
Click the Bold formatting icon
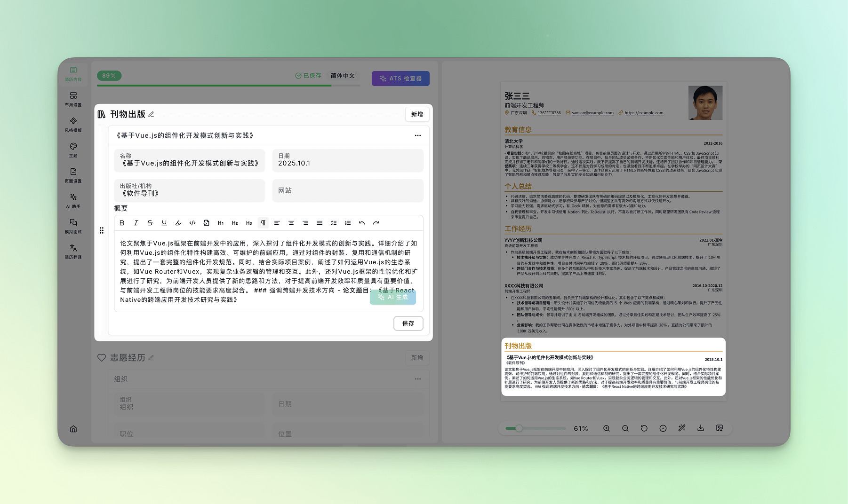point(122,223)
